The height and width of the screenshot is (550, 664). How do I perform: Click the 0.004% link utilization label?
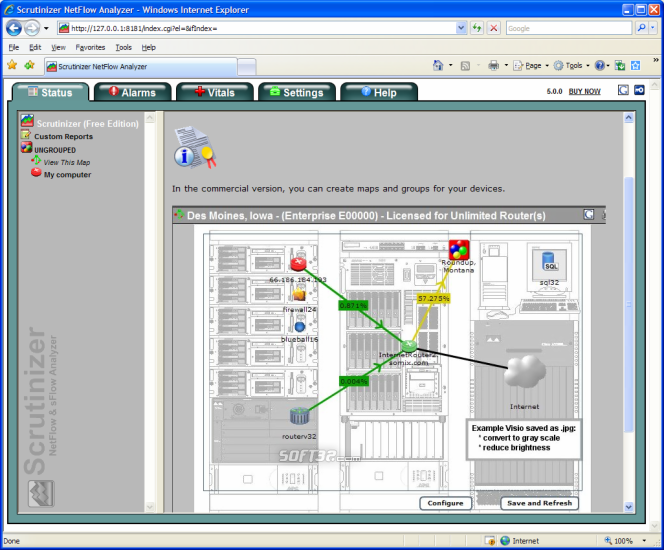pyautogui.click(x=354, y=381)
